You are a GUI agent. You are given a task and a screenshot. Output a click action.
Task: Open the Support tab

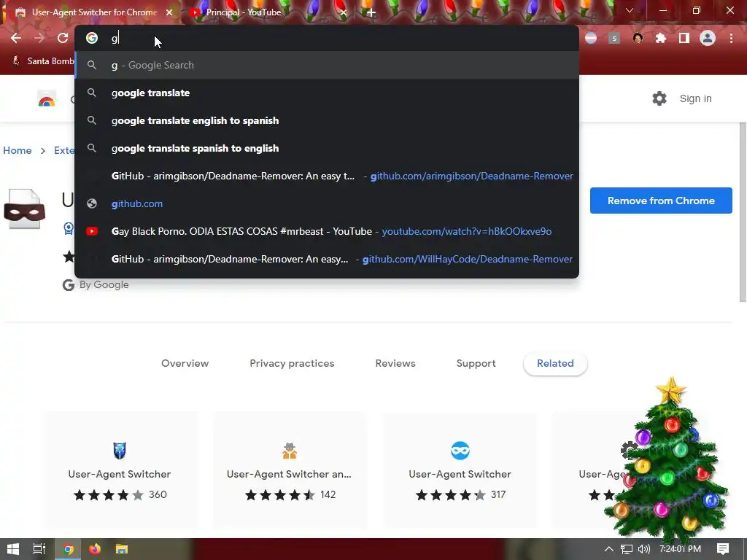pyautogui.click(x=476, y=363)
